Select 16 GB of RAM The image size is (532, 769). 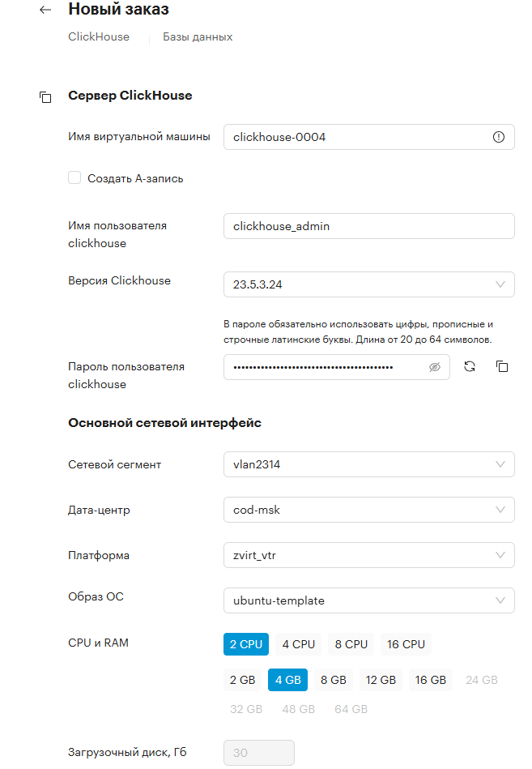point(431,680)
